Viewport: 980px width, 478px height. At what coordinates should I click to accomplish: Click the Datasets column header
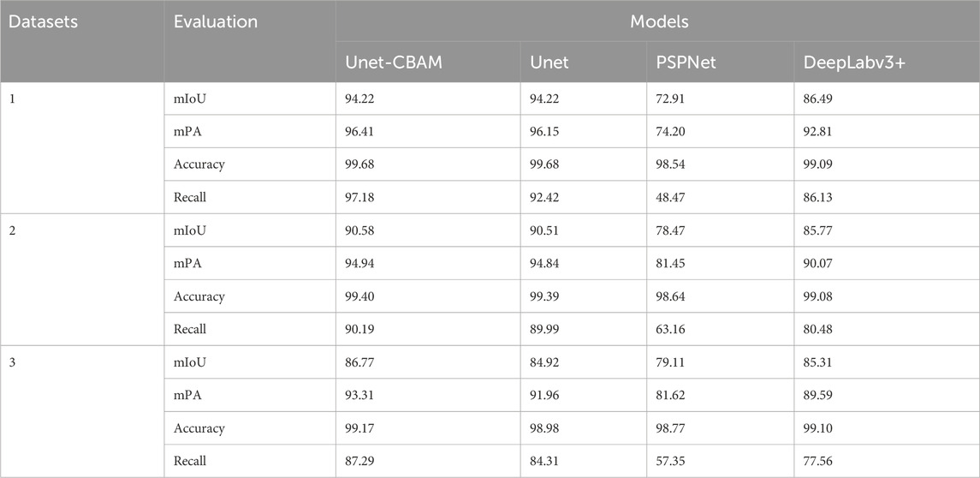[44, 21]
